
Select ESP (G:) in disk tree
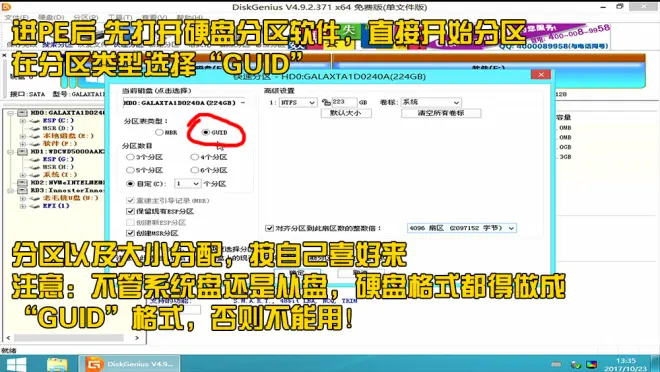(x=58, y=159)
